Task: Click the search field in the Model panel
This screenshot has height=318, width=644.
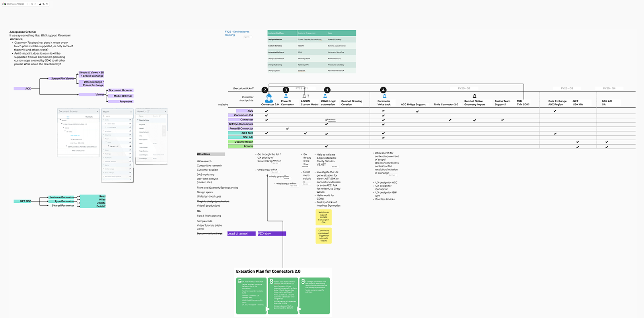Action: pos(117,116)
